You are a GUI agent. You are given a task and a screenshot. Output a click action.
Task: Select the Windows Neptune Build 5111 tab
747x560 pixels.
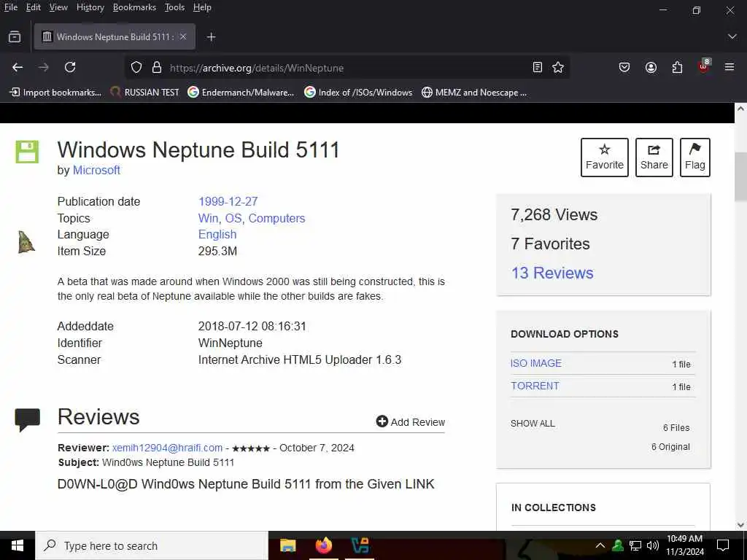pos(115,36)
